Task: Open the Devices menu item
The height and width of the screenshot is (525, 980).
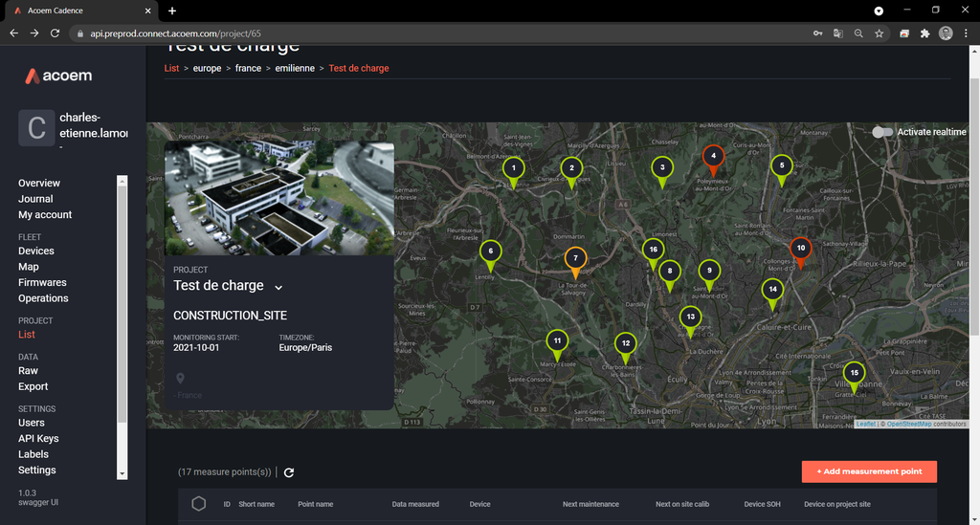Action: (x=36, y=251)
